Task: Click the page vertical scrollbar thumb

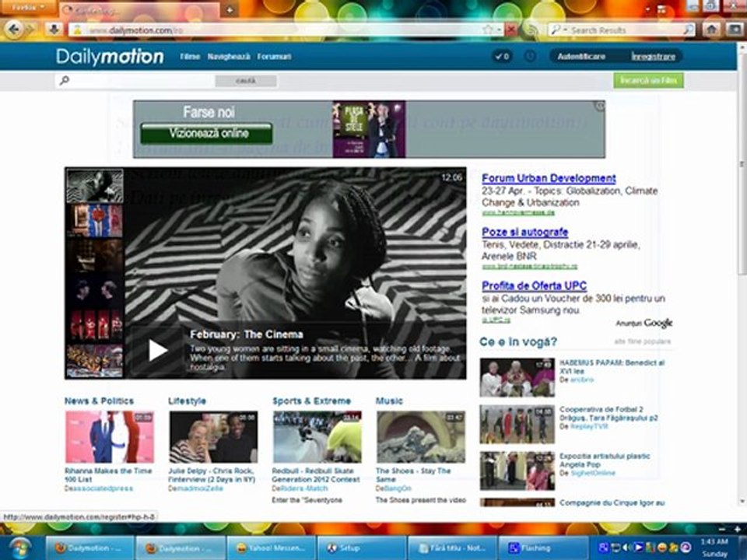Action: coord(742,164)
